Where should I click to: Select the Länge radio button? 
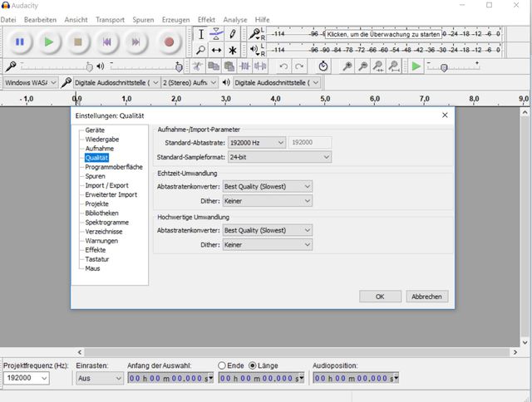[253, 365]
